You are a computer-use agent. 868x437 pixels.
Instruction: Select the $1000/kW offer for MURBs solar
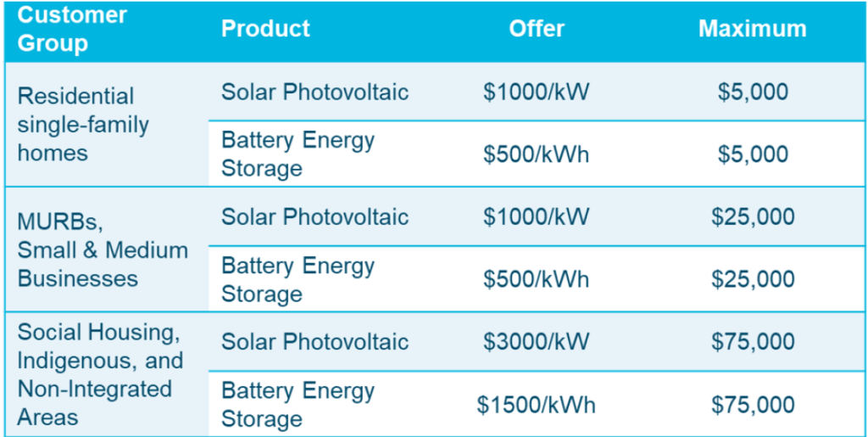click(537, 217)
